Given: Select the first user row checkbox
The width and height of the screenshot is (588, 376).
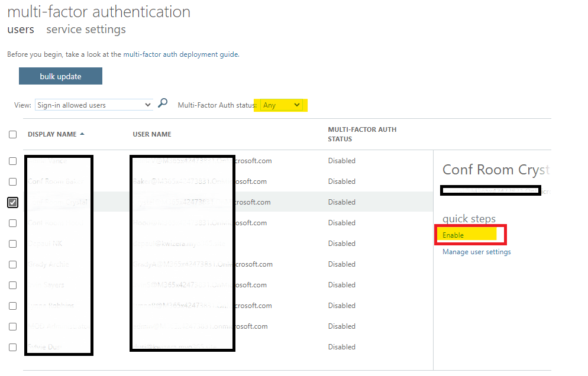Looking at the screenshot, I should 12,161.
